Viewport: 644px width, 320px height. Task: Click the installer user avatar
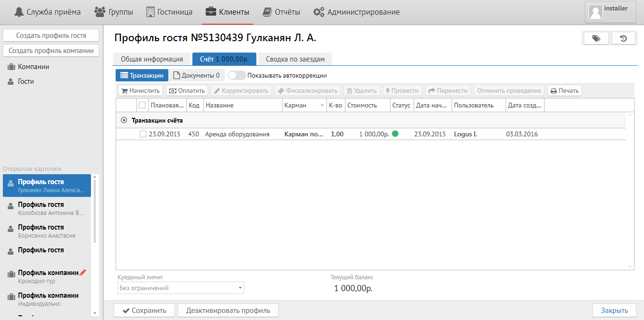pos(595,12)
